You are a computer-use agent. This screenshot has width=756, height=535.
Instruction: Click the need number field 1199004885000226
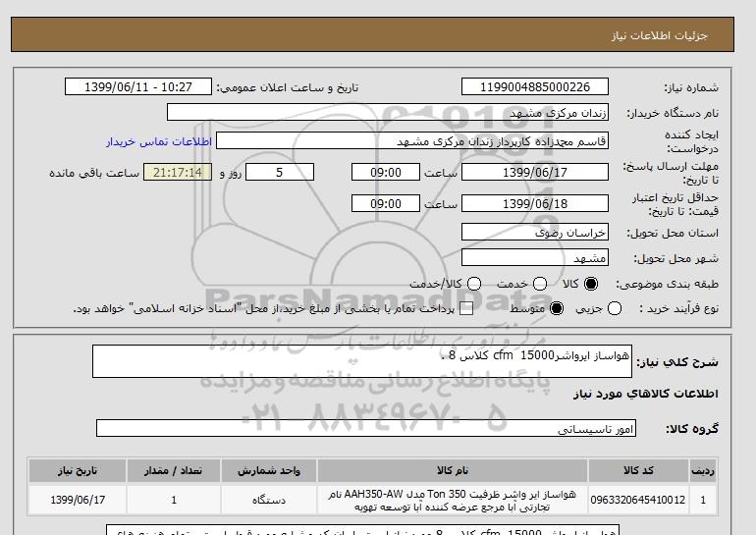[x=535, y=86]
